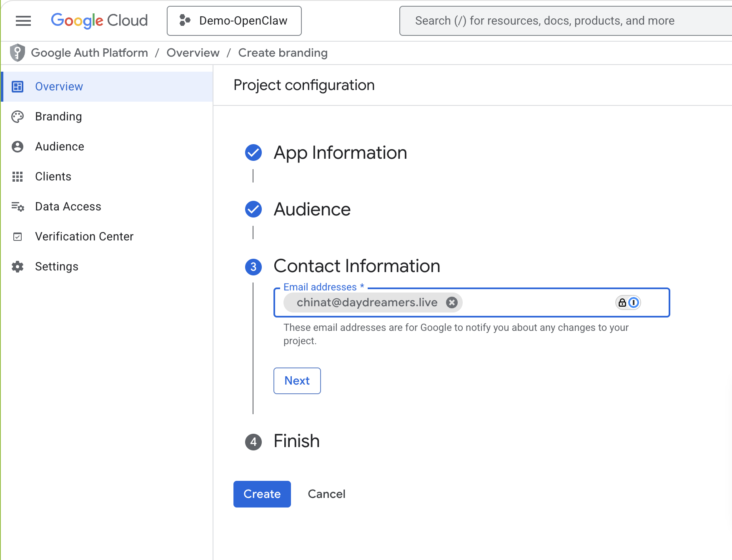Remove the chinat@daydreamers.live email chip
Viewport: 732px width, 560px height.
452,302
